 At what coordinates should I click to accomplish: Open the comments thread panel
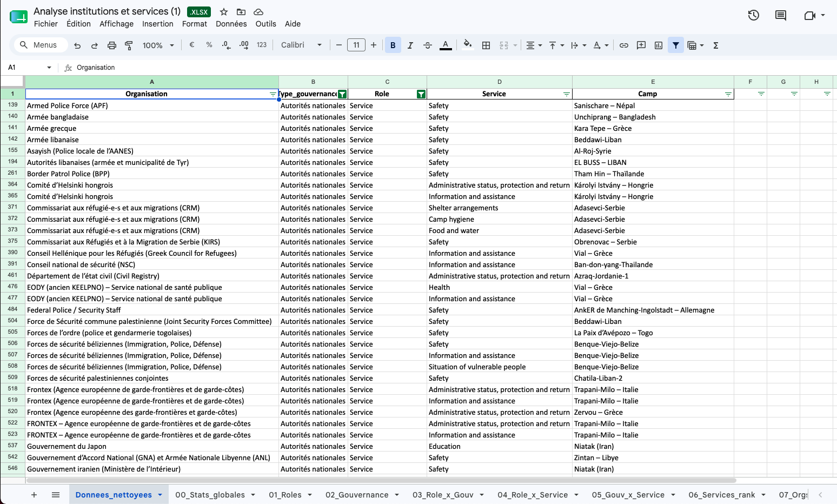coord(781,15)
